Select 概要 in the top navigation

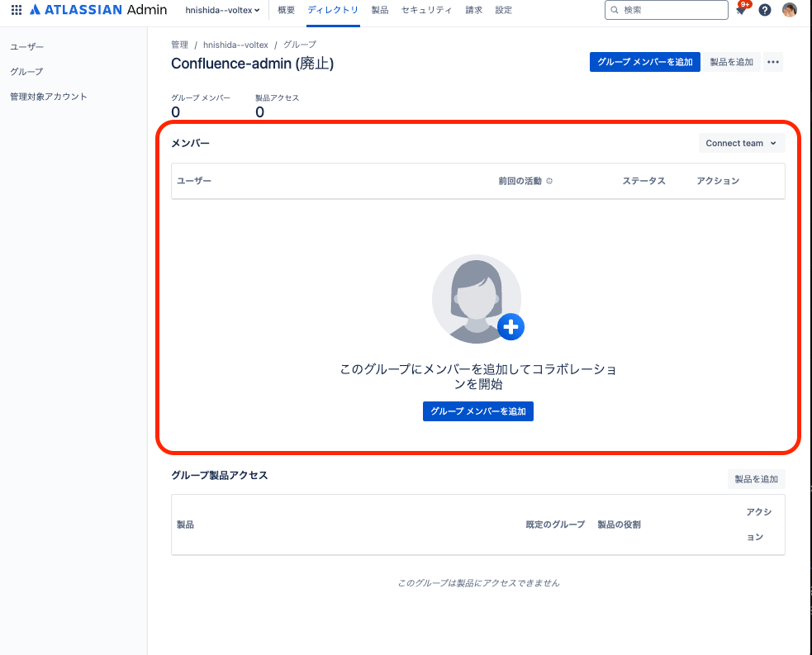click(286, 10)
